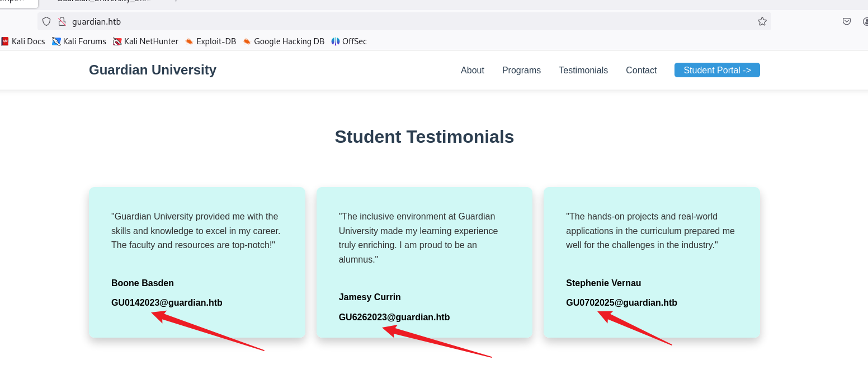
Task: Open the Google Hacking DB bookmark
Action: click(x=284, y=41)
